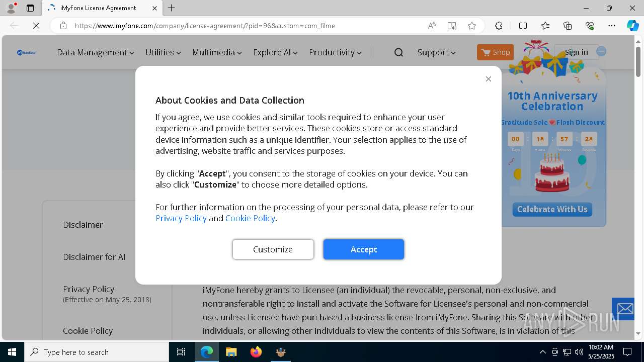Open the taskbar clock and date

601,352
